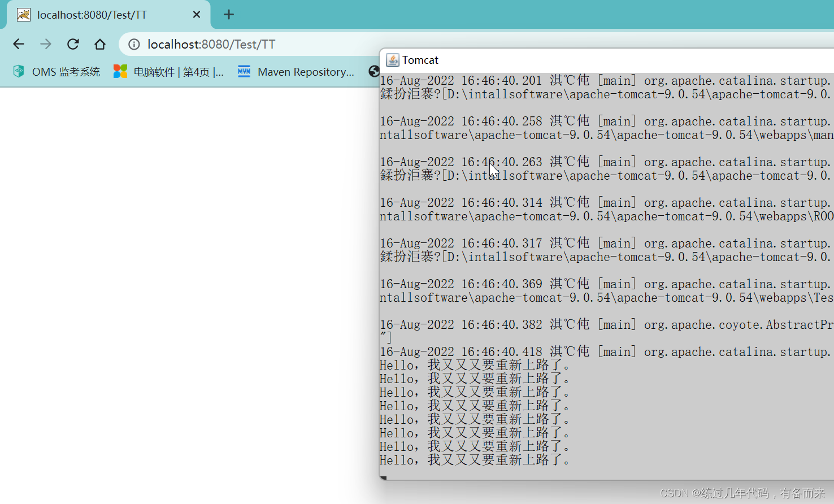Open the Maven Repository bookmark

click(296, 72)
